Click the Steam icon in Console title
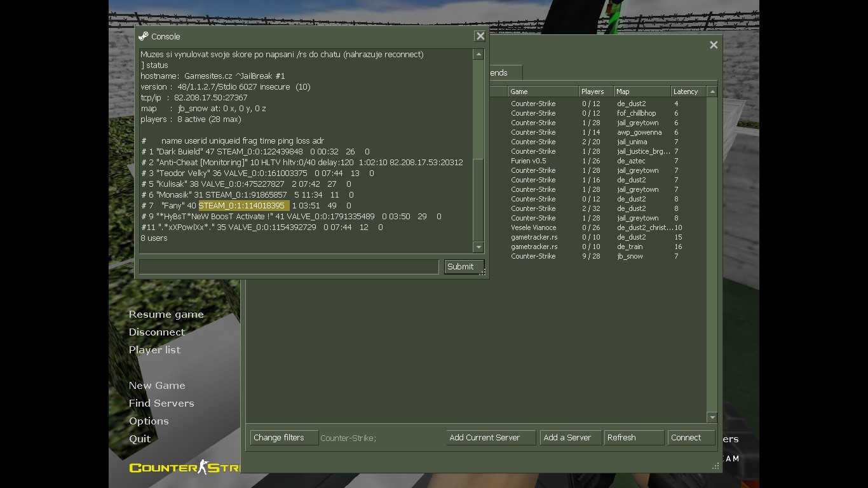Screen dimensions: 868x488 144,36
